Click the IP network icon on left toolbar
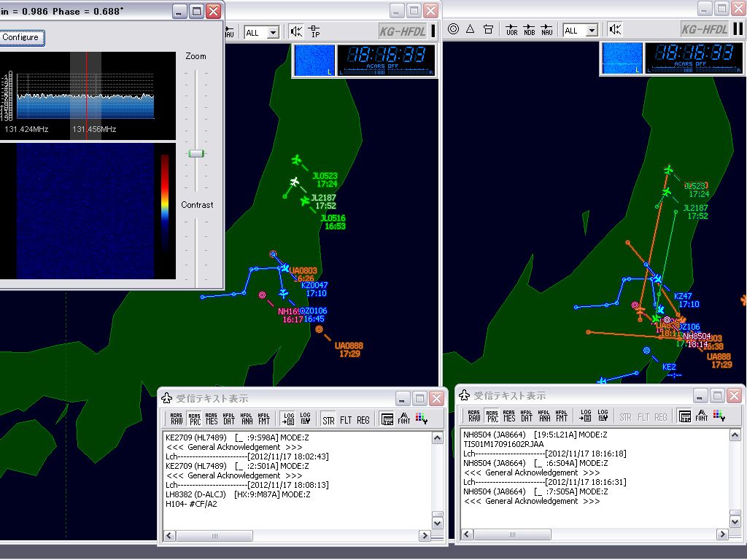 315,31
